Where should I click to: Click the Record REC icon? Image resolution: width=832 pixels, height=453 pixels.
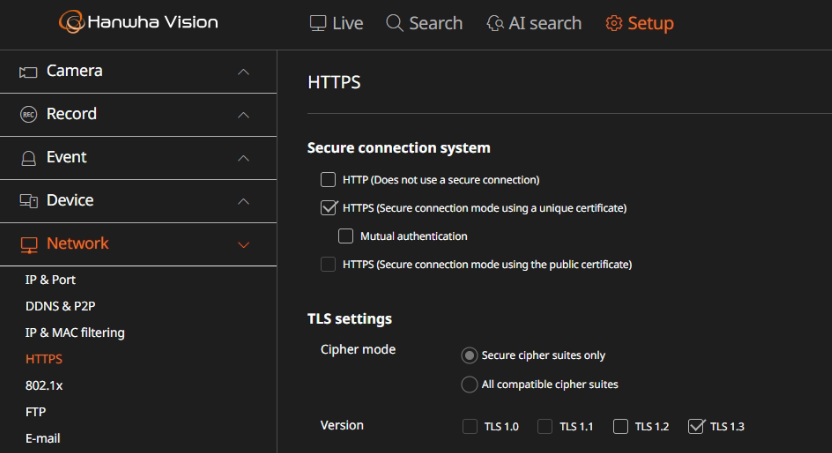[x=28, y=115]
